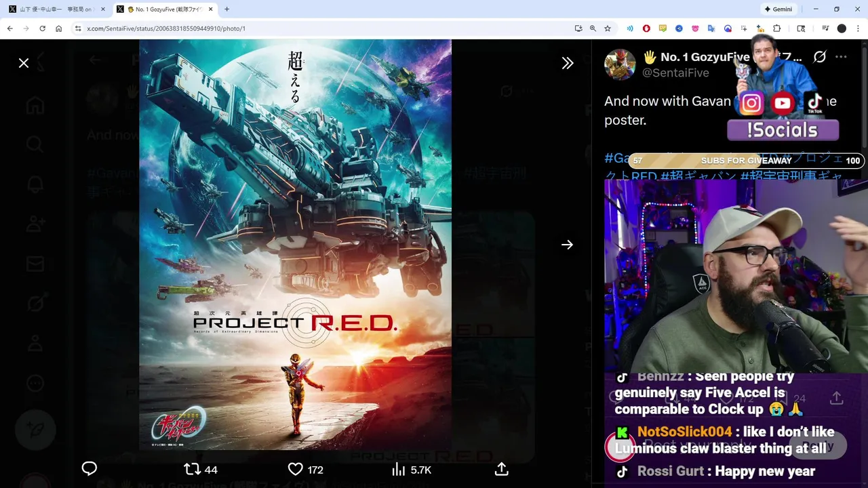Image resolution: width=868 pixels, height=488 pixels.
Task: Close the 山下 優・中山幸一 tab
Action: [103, 9]
